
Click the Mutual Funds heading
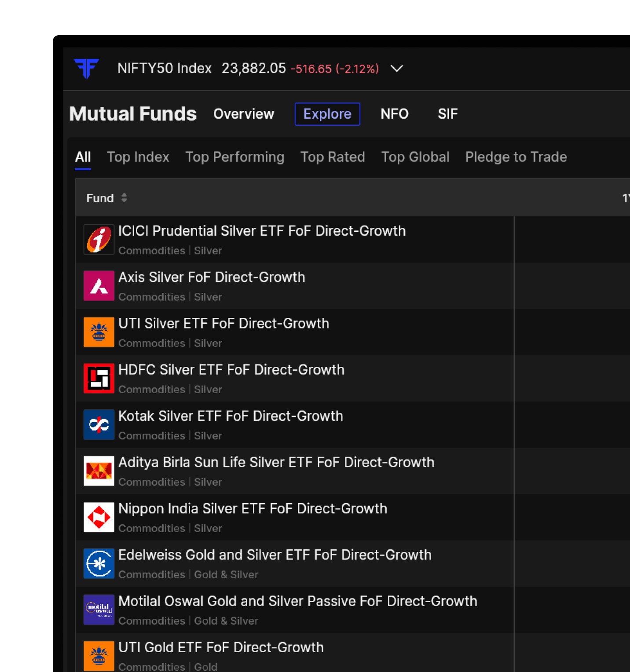(133, 114)
